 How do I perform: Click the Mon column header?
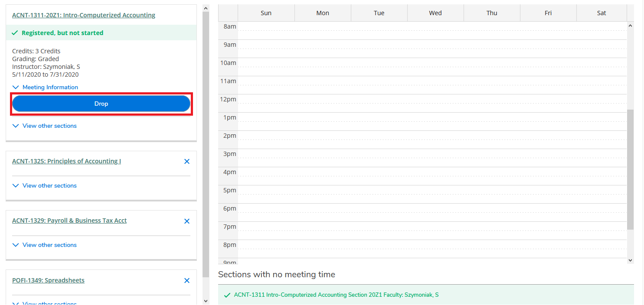pyautogui.click(x=323, y=13)
